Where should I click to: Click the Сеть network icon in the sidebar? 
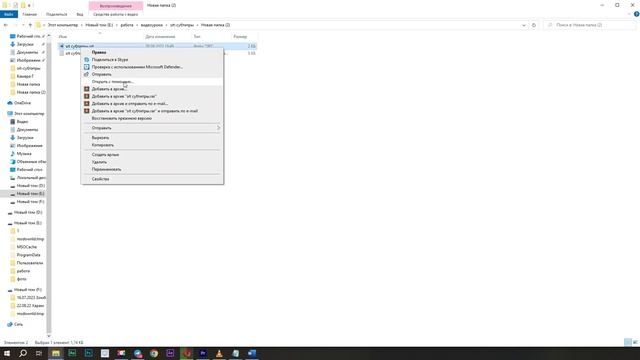(10, 324)
